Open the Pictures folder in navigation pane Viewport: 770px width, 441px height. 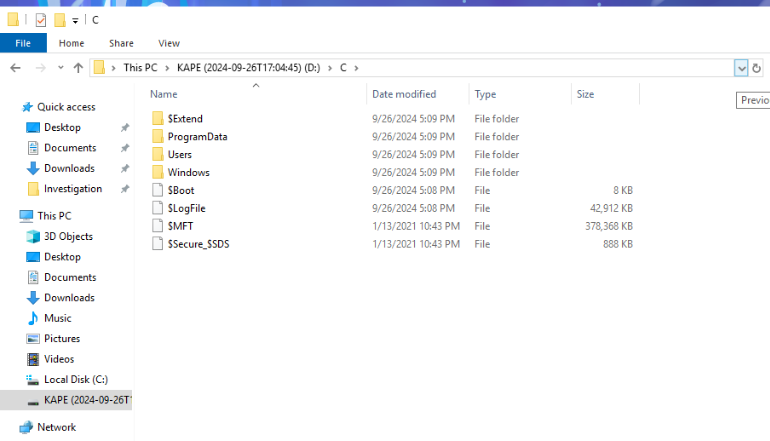coord(62,339)
